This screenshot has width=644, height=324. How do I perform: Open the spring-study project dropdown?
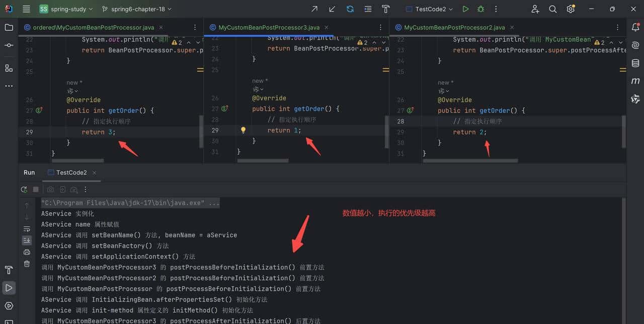(x=66, y=9)
